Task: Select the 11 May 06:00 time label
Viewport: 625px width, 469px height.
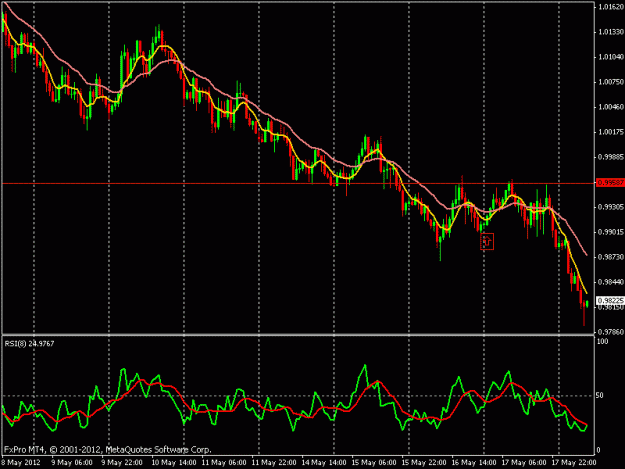Action: [x=224, y=462]
